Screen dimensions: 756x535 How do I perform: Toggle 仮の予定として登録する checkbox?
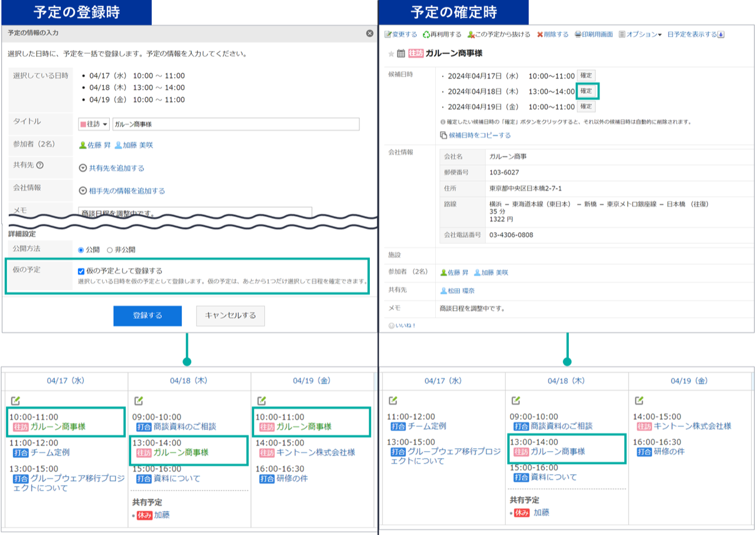point(82,271)
